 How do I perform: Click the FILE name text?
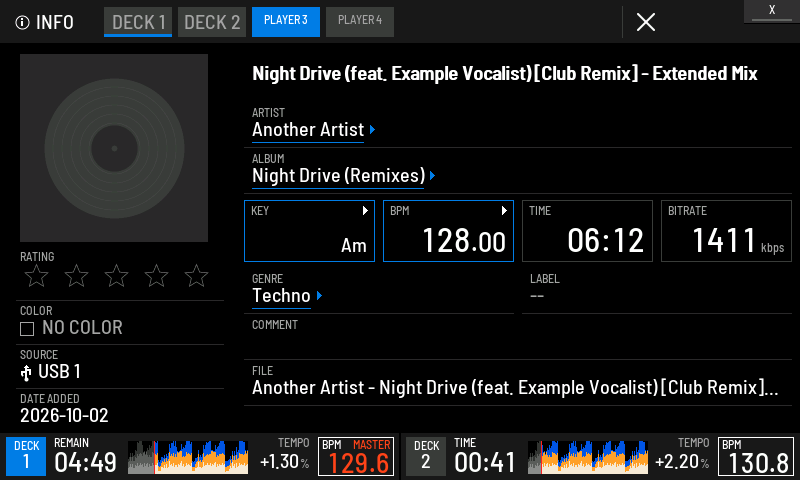515,388
